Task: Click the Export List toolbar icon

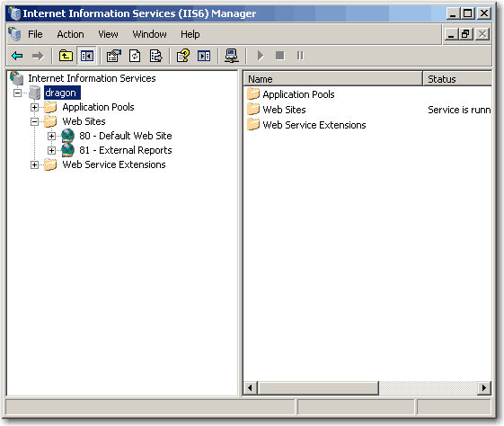Action: click(156, 56)
